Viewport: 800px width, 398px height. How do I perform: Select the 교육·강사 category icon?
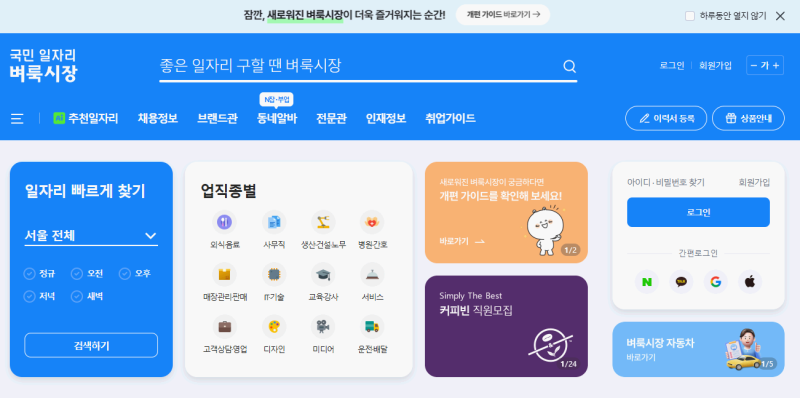pyautogui.click(x=323, y=275)
